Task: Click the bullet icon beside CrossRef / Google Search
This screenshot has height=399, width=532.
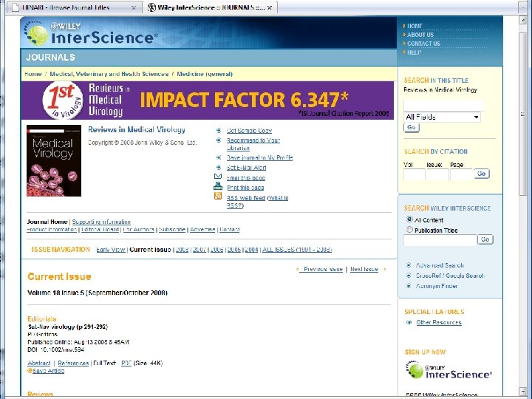Action: (409, 276)
